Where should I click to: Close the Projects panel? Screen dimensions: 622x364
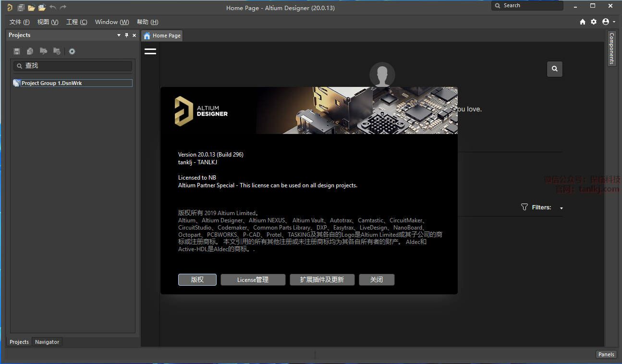click(134, 35)
